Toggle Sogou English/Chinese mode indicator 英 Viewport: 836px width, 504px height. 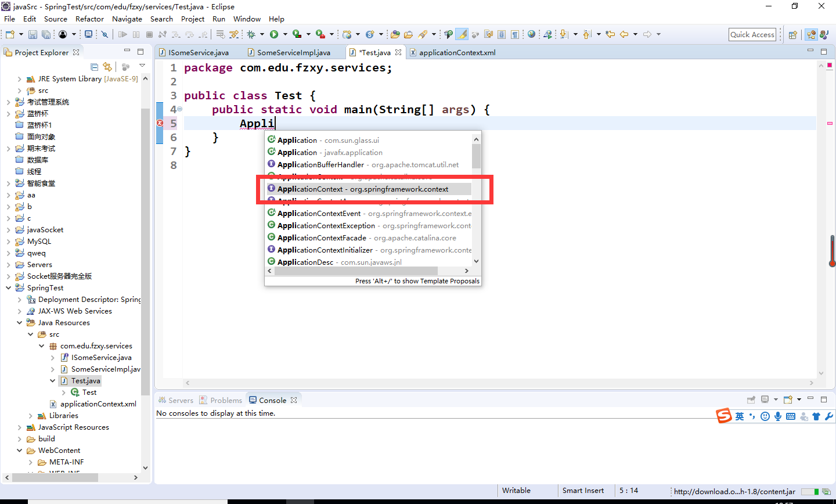click(x=739, y=416)
